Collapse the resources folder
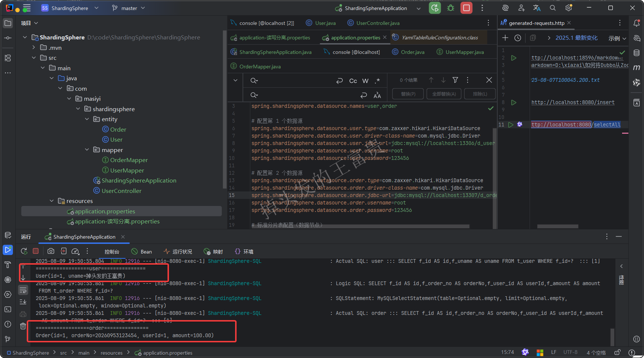 52,201
